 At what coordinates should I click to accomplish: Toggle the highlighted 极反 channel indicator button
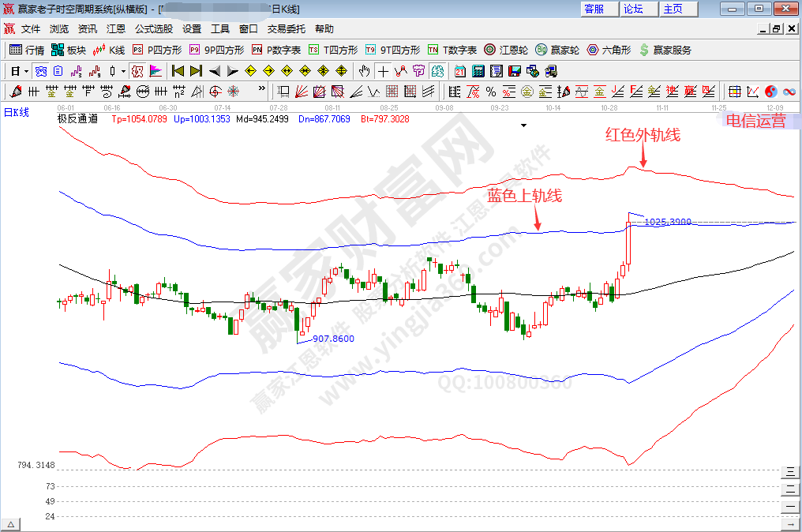(137, 71)
